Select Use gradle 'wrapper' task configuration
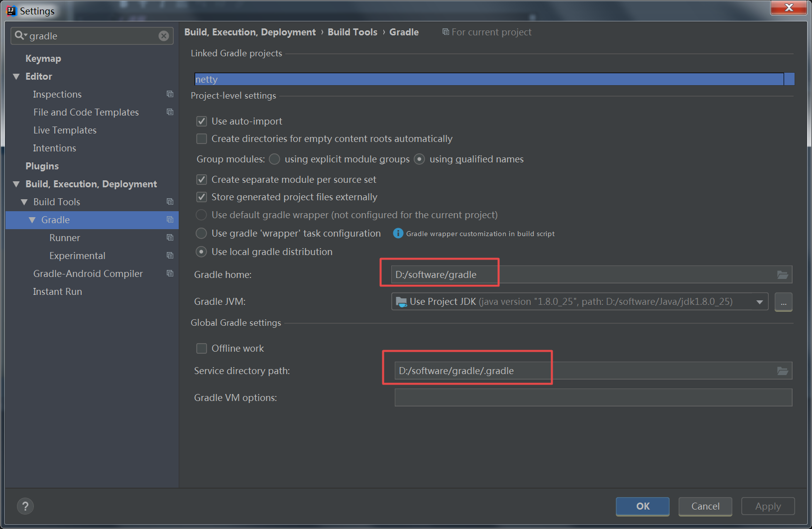 pos(201,233)
